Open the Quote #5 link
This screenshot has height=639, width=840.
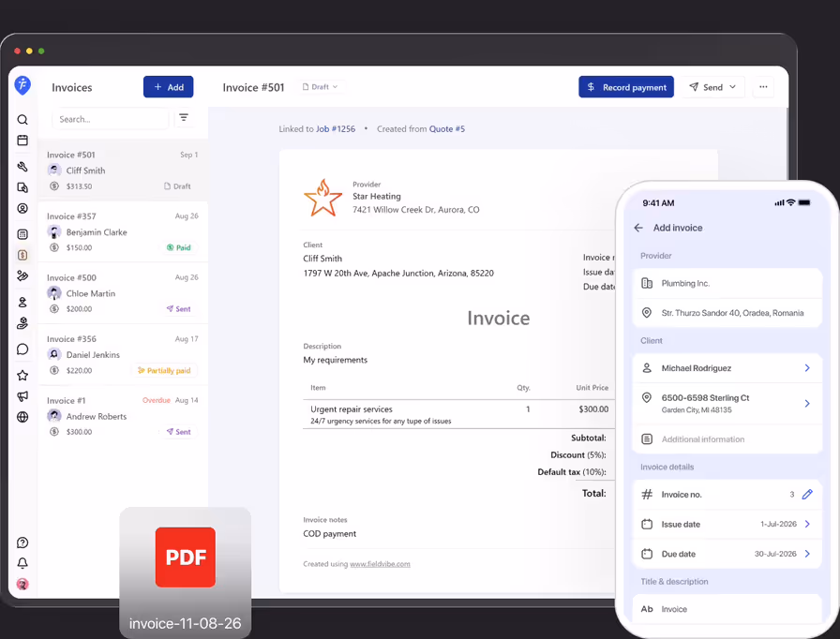click(x=447, y=129)
